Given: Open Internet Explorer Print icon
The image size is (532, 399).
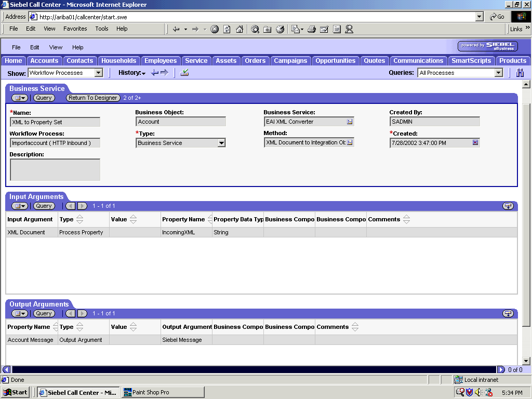Looking at the screenshot, I should tap(312, 29).
